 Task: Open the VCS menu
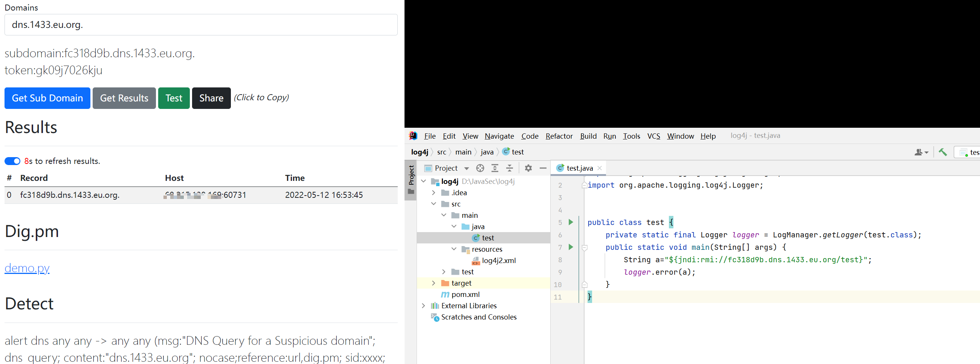[653, 136]
